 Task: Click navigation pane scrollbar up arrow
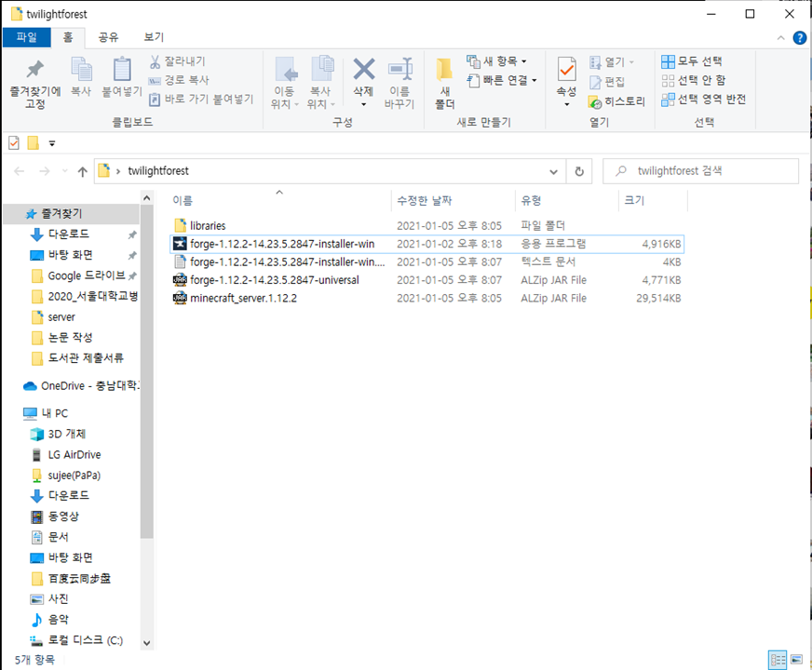[x=146, y=198]
